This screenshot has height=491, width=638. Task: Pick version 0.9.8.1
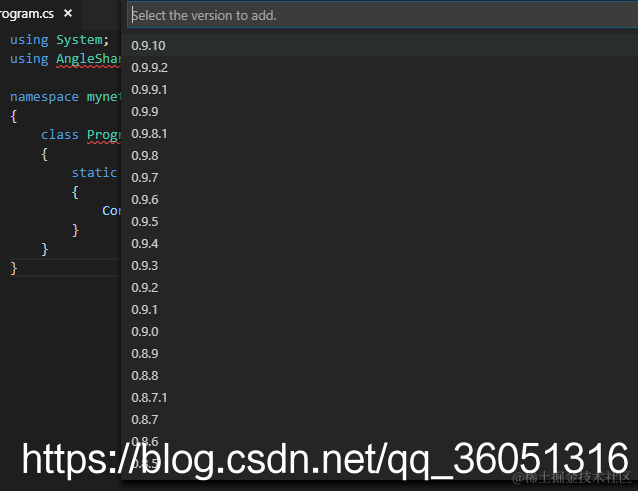pos(380,133)
